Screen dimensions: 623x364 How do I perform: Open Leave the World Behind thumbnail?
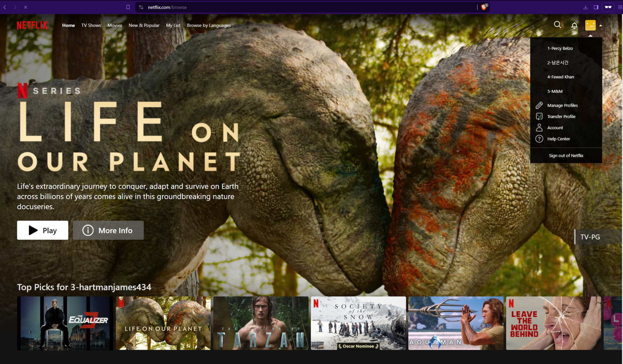[x=553, y=323]
